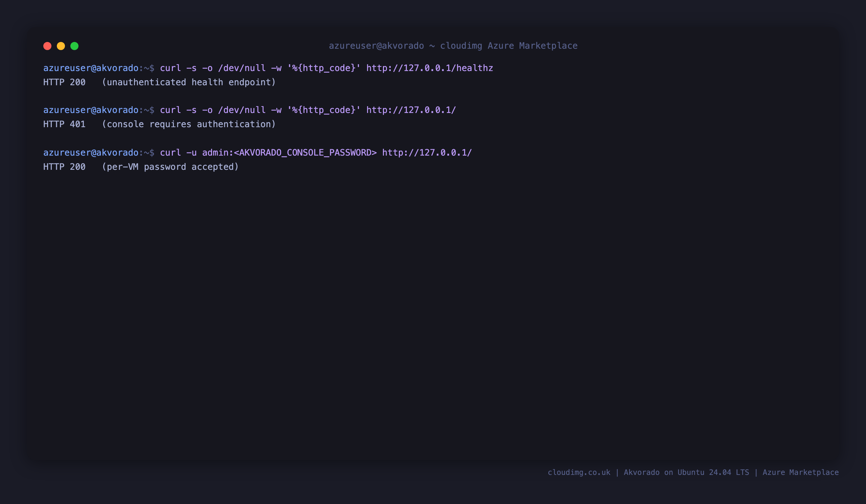Click '%{http_code}' in the first command

pos(324,68)
